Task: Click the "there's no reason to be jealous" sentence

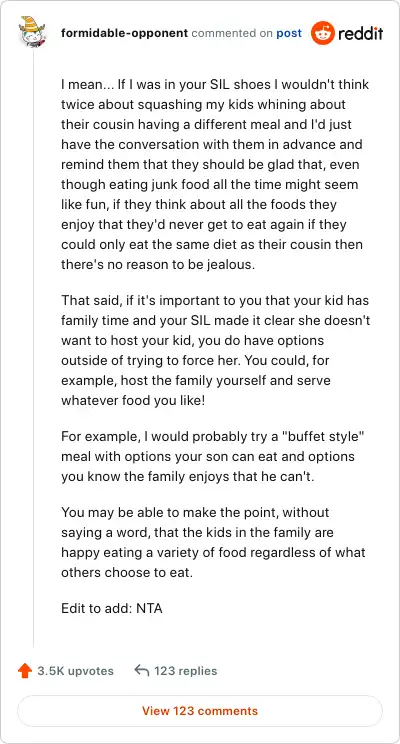Action: [x=158, y=265]
